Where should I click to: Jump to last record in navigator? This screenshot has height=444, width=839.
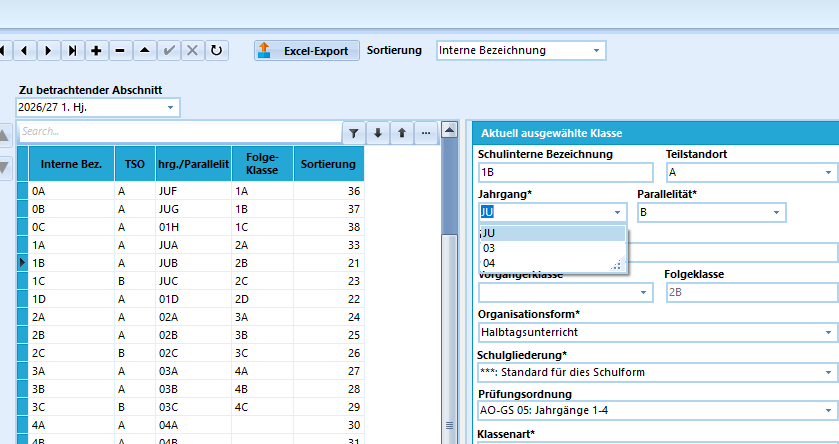72,51
